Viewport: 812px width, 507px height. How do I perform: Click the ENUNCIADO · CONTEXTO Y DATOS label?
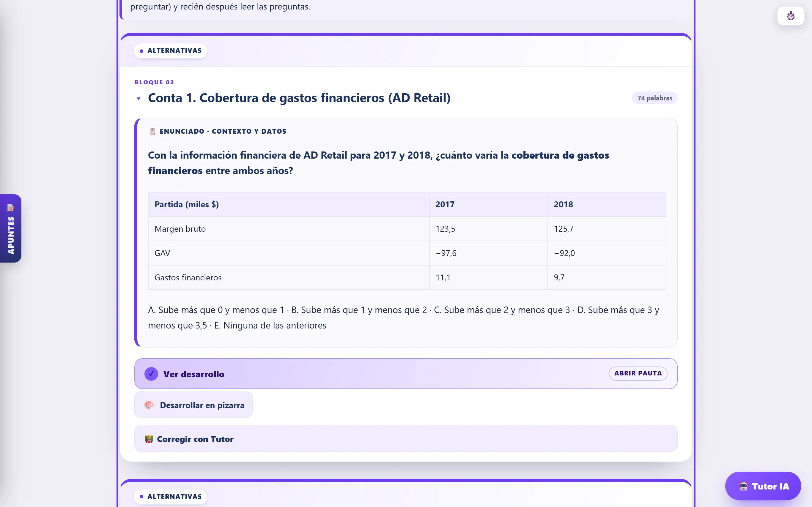(223, 131)
